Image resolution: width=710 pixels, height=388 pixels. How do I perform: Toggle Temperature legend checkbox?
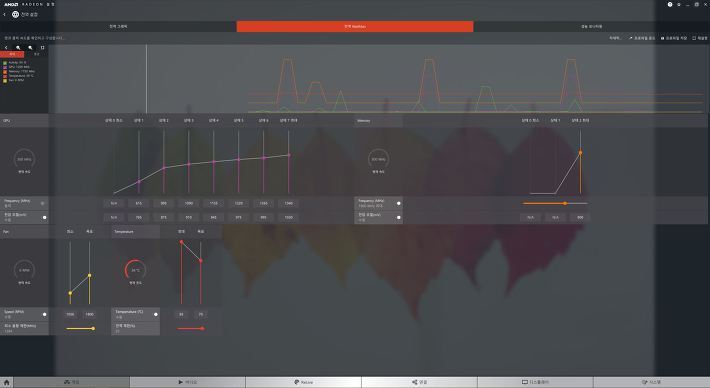5,76
